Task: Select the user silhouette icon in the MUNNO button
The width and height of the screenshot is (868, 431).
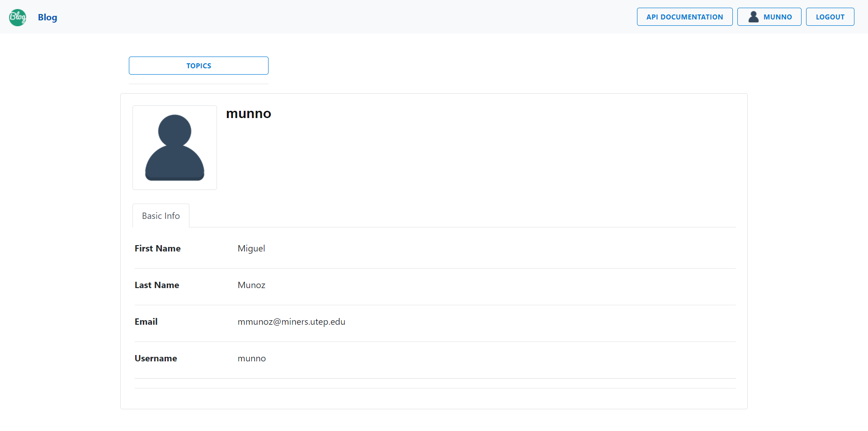Action: [753, 17]
